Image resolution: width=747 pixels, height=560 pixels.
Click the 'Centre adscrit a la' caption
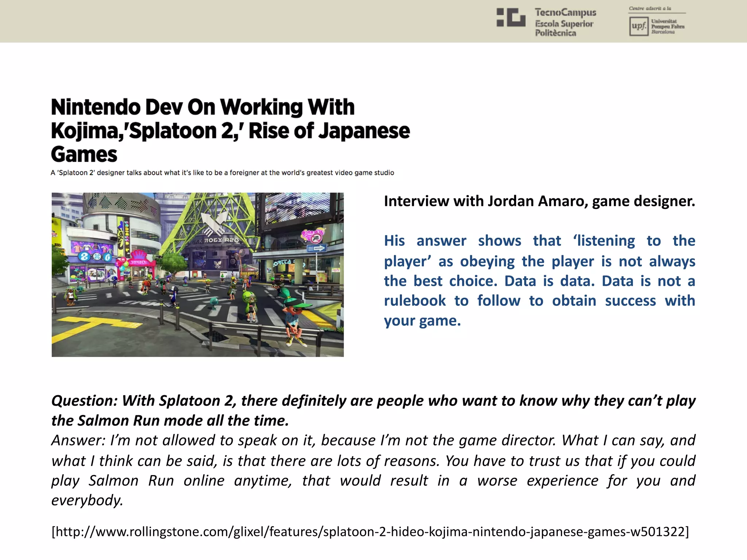click(x=650, y=8)
